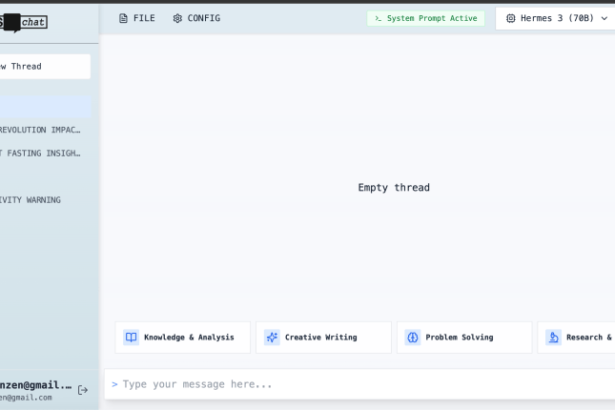The image size is (615, 410).
Task: Open the CONFIG menu
Action: pos(197,18)
